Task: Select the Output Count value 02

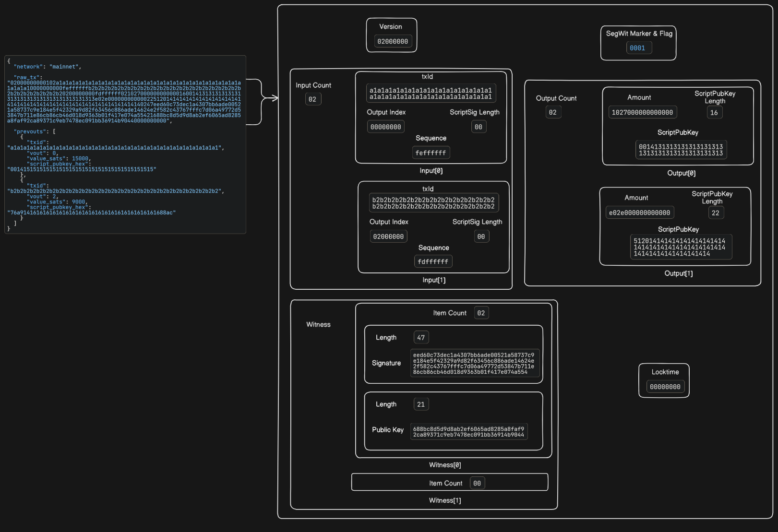Action: tap(553, 112)
